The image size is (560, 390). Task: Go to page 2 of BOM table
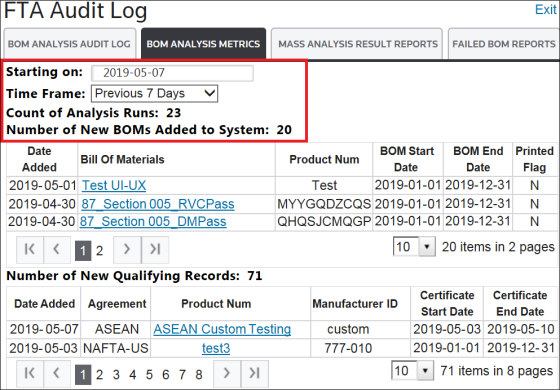pyautogui.click(x=100, y=251)
